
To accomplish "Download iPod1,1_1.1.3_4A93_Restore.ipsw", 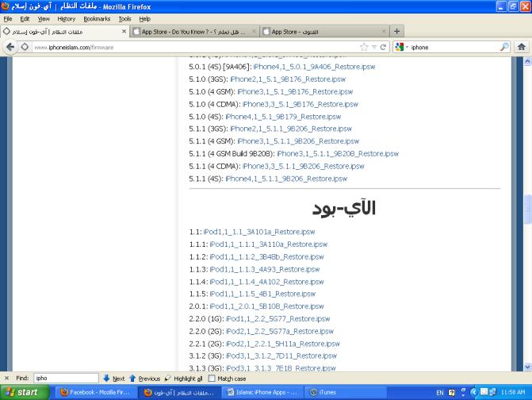I will tap(265, 269).
